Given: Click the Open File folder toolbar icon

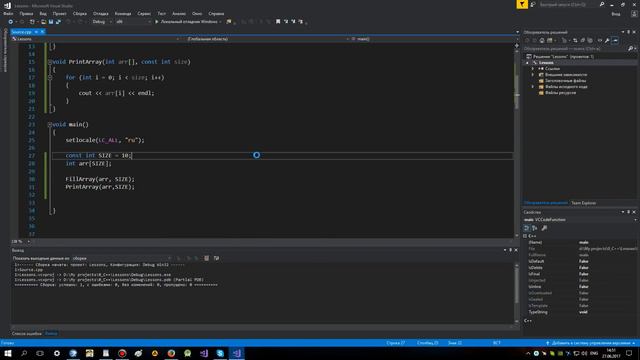Looking at the screenshot, I should [x=43, y=22].
